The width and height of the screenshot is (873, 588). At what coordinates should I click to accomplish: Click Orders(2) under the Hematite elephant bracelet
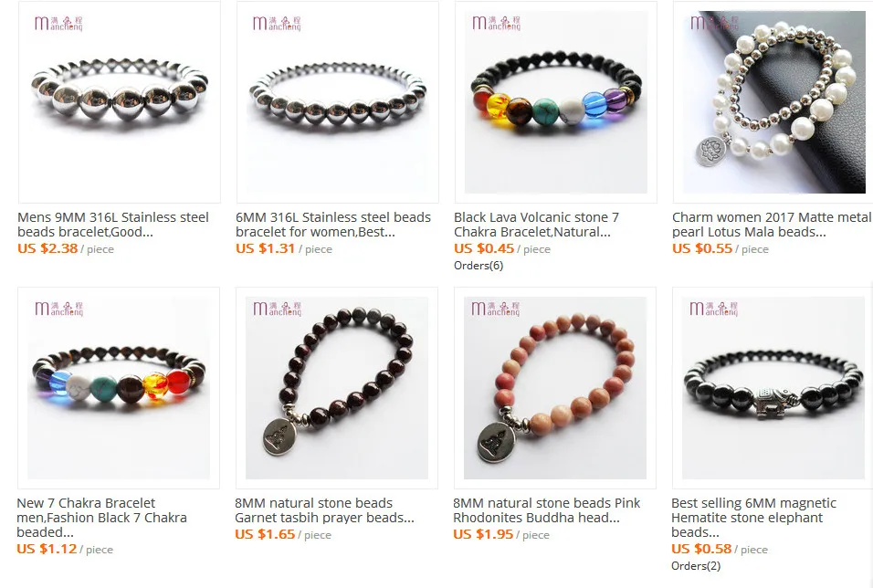[696, 566]
